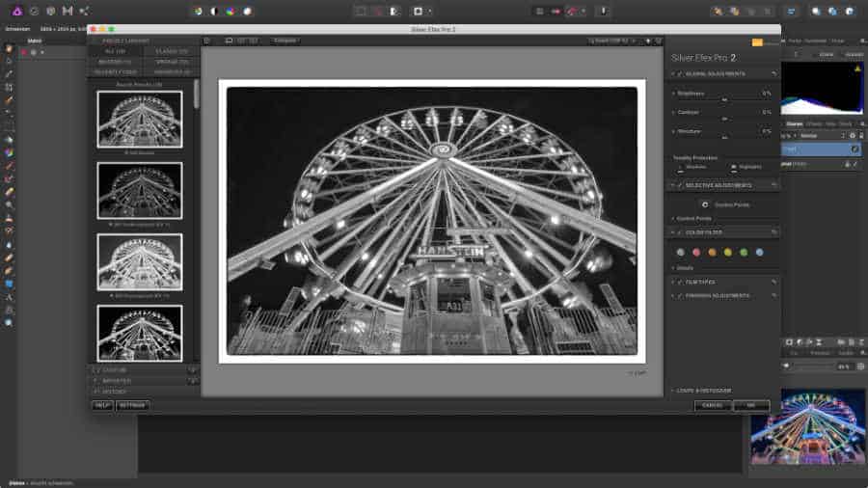Reset Global Adjustments with its arrow icon
The image size is (868, 488).
(773, 73)
